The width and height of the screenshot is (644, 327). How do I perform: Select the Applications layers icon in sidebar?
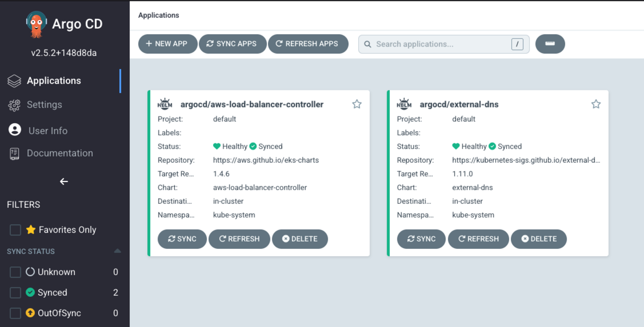pyautogui.click(x=13, y=80)
